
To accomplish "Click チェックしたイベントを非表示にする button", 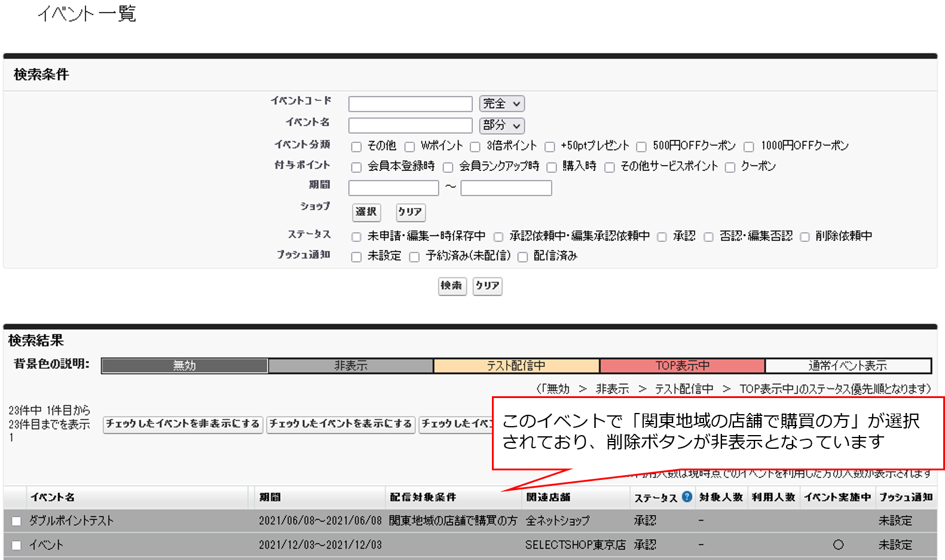I will pos(182,424).
